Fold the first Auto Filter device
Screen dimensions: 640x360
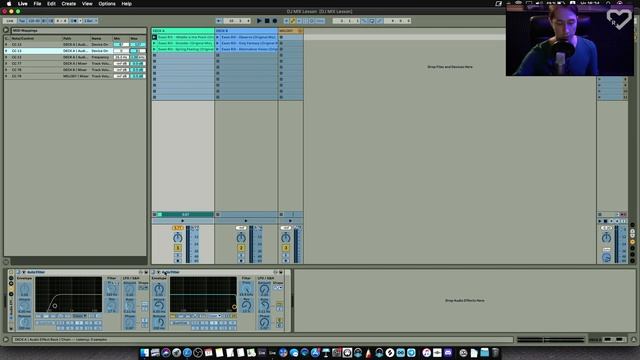tap(23, 272)
